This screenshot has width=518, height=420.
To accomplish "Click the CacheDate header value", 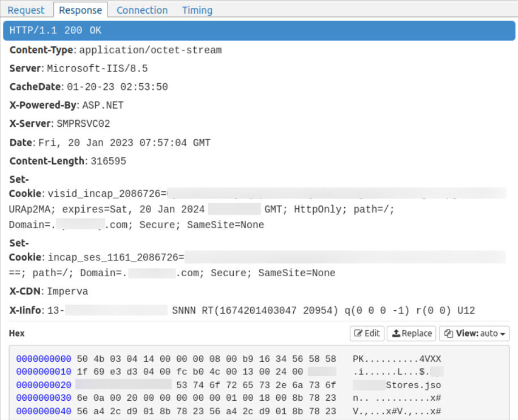I will tap(117, 87).
